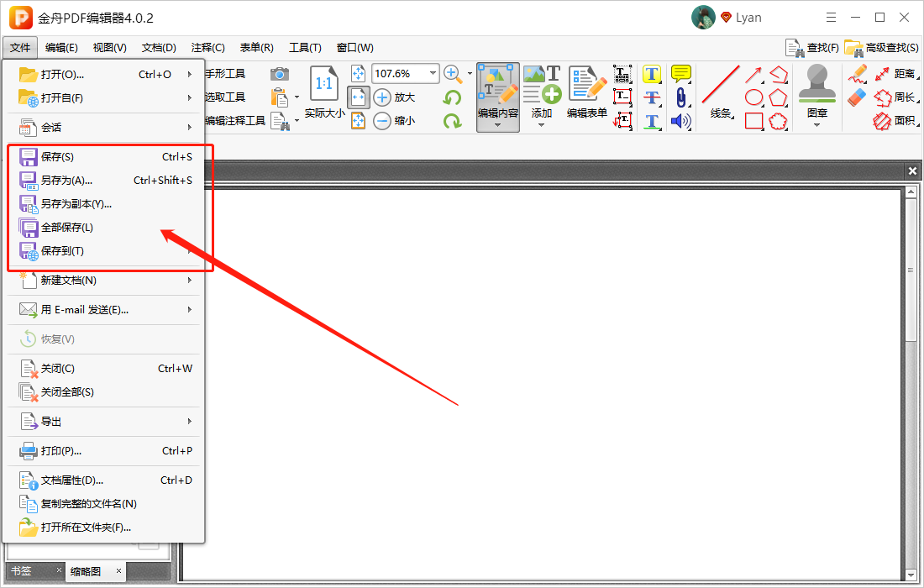Click the yellow sticky note comment icon
This screenshot has width=924, height=588.
[681, 74]
